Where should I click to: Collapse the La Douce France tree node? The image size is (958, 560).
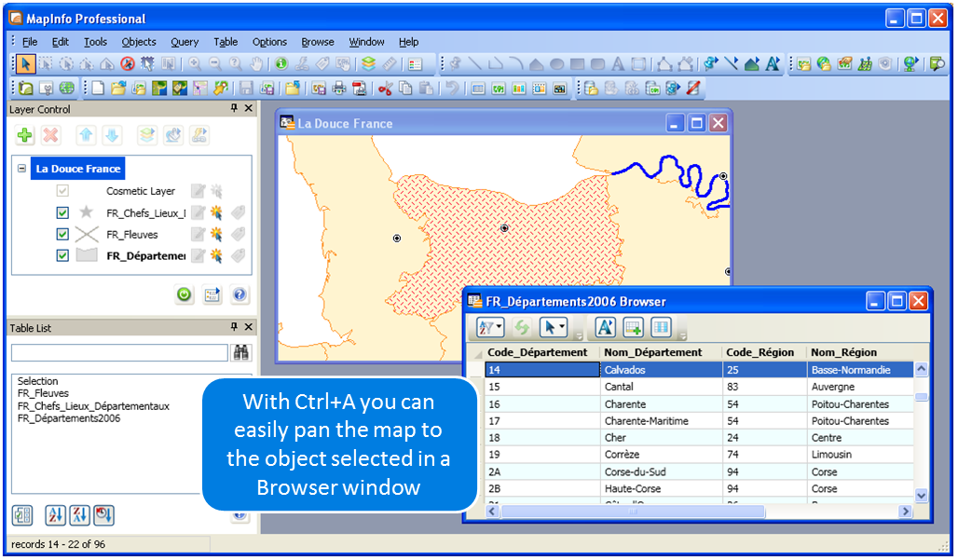(x=22, y=168)
